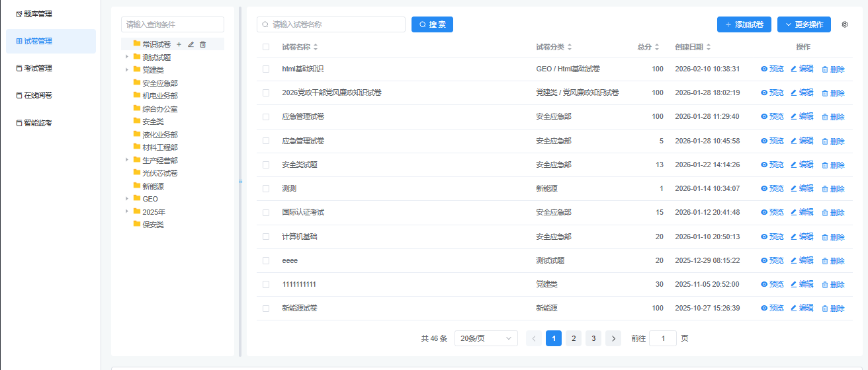Click the splitter handle between tree and table
This screenshot has height=370, width=868.
pos(240,182)
